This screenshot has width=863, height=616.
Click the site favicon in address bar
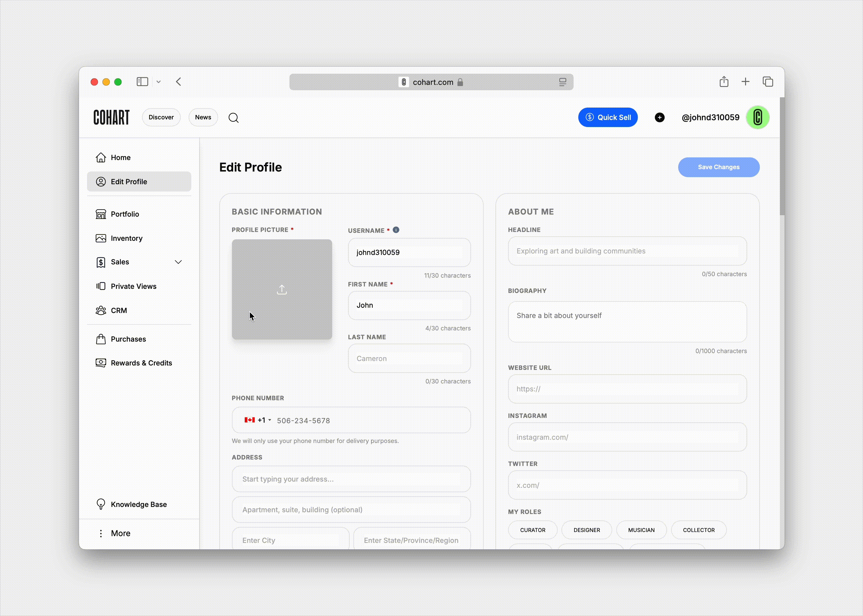point(403,82)
